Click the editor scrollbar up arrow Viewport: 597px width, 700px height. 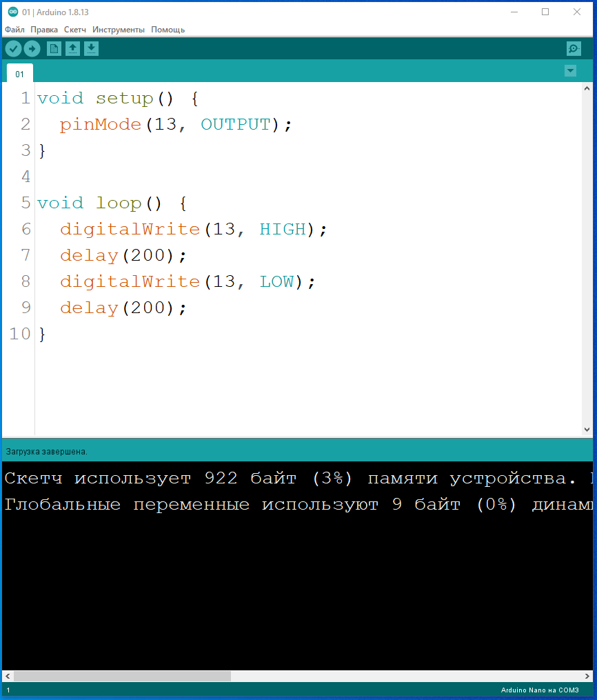tap(587, 88)
